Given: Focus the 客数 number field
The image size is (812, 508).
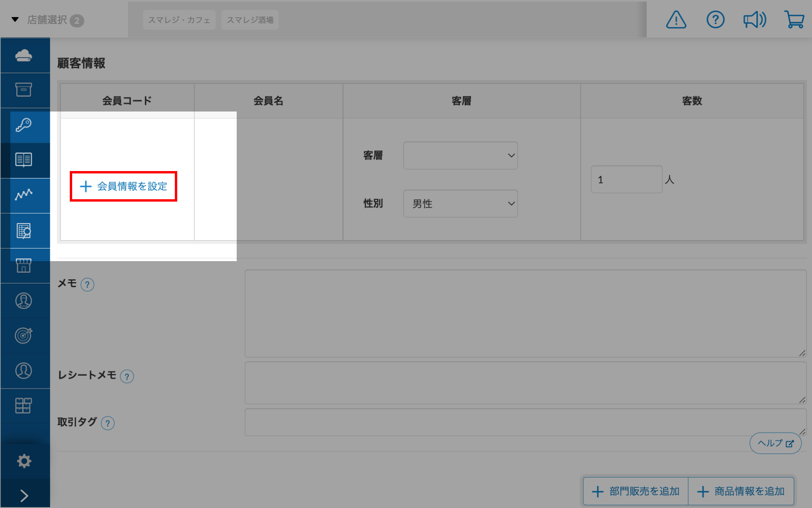Looking at the screenshot, I should [x=626, y=179].
